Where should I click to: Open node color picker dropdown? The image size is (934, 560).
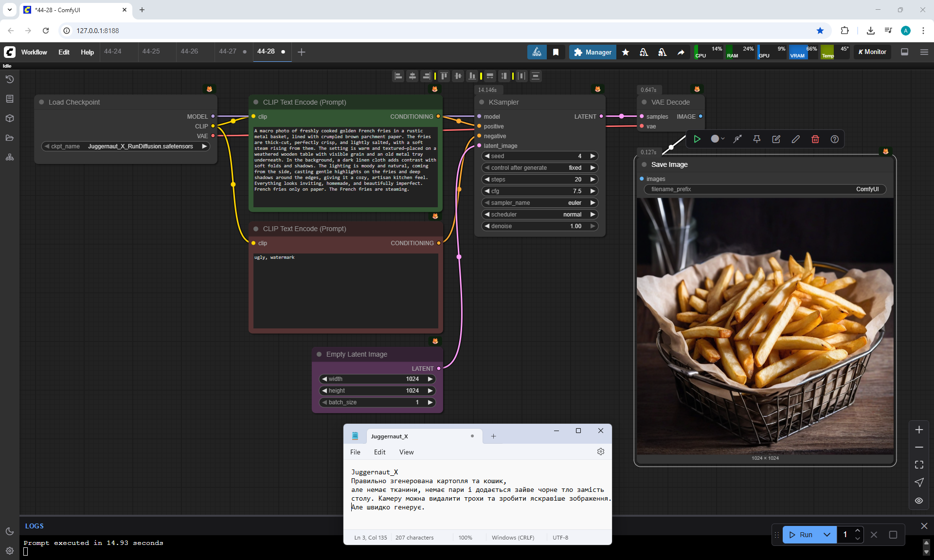click(x=718, y=139)
